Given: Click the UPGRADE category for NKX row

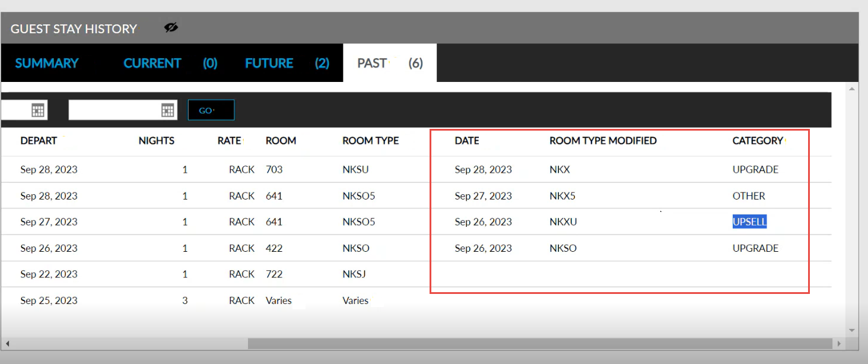Looking at the screenshot, I should pos(755,169).
